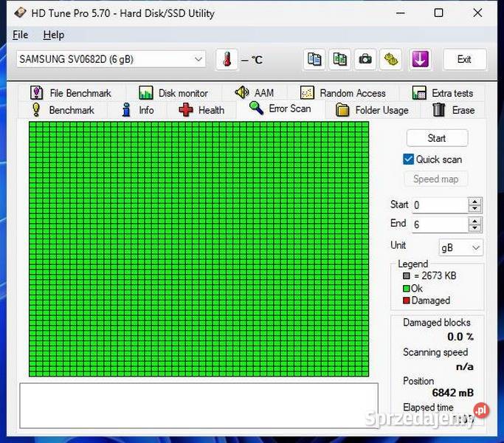504x443 pixels.
Task: Click the green Ok legend swatch
Action: pyautogui.click(x=407, y=288)
